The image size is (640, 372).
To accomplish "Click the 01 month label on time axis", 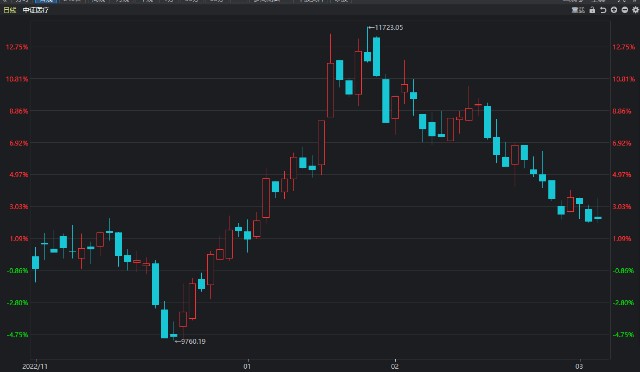I will (x=247, y=366).
